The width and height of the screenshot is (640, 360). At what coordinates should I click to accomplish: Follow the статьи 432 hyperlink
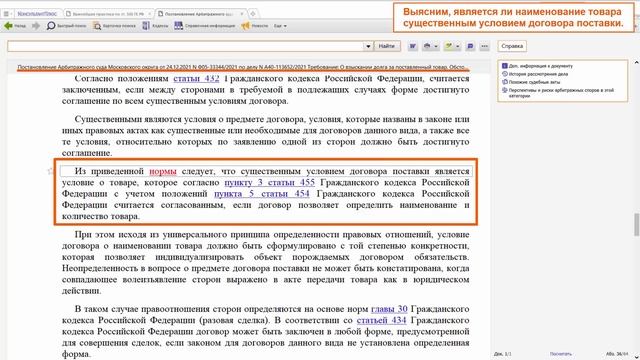pos(196,78)
